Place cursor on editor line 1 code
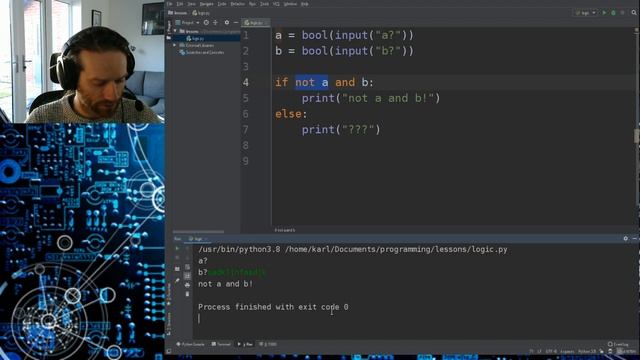 pos(344,35)
